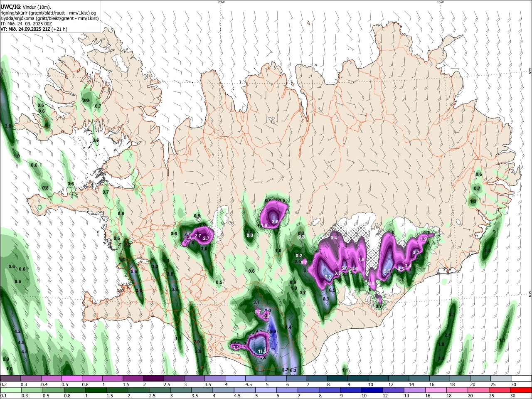Click the 'UWC/IG: Vindur (10m),' title line

pyautogui.click(x=26, y=7)
